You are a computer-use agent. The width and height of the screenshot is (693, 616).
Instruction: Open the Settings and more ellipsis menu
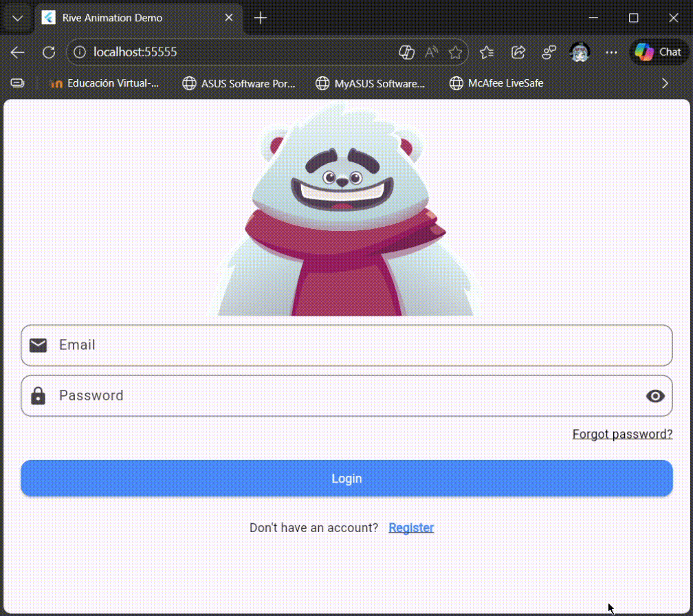tap(611, 52)
